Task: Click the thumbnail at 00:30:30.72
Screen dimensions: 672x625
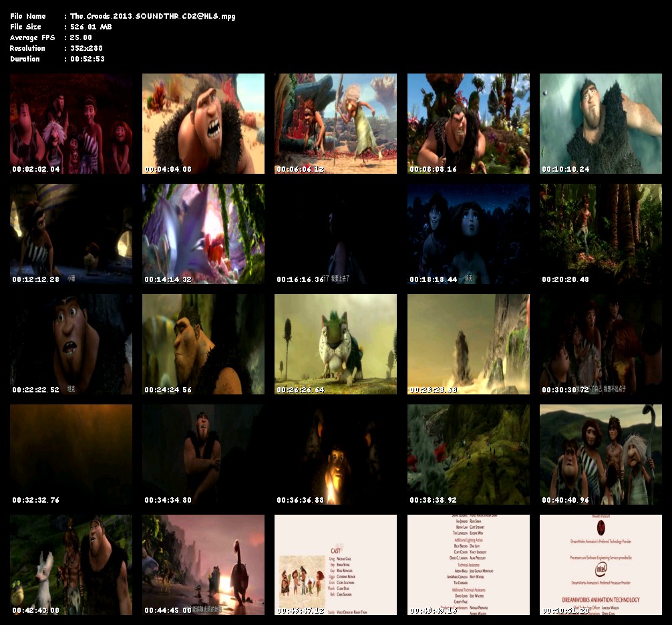Action: point(601,344)
